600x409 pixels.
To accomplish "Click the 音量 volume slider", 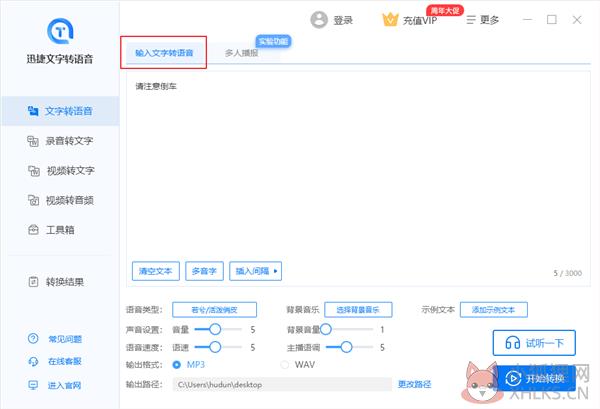I will [x=218, y=329].
